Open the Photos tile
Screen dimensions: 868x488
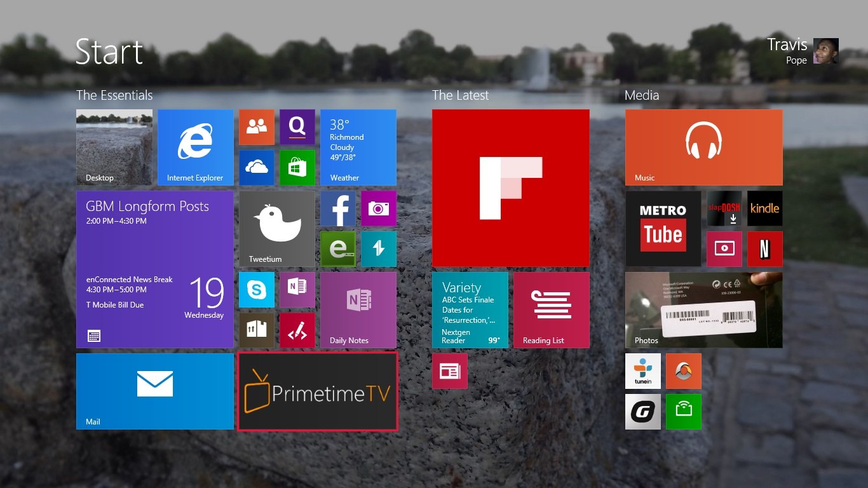[x=704, y=310]
